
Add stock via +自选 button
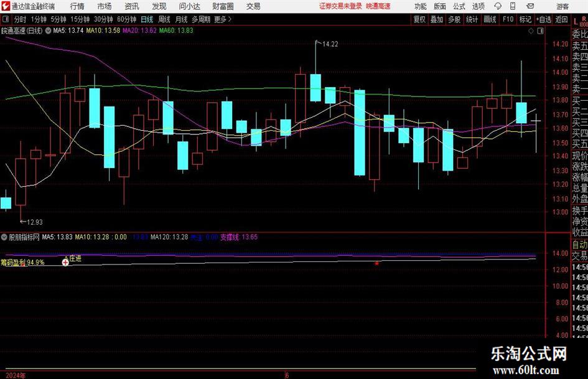pos(544,19)
